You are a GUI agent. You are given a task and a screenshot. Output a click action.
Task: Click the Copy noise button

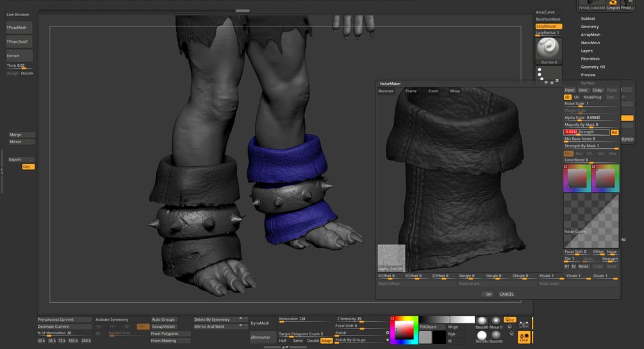click(x=597, y=90)
